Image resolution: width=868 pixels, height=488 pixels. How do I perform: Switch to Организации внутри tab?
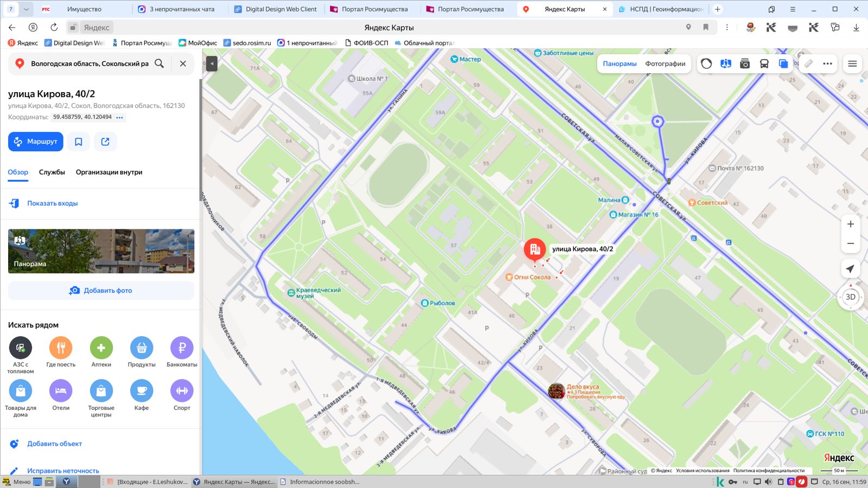tap(109, 172)
